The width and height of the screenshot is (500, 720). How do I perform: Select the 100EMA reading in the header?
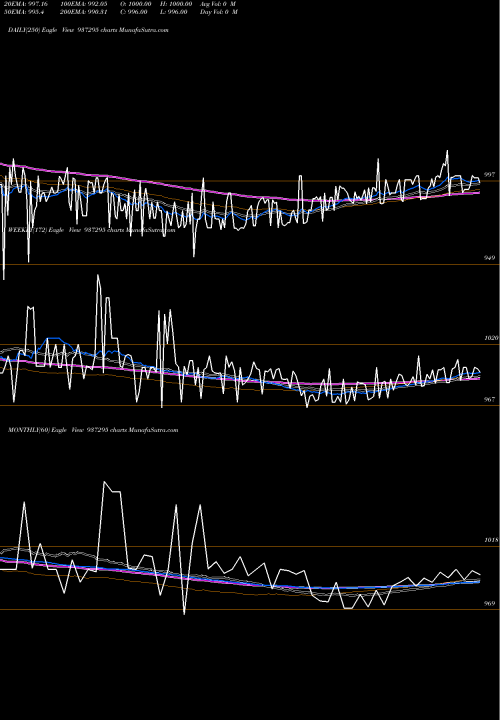click(x=84, y=4)
